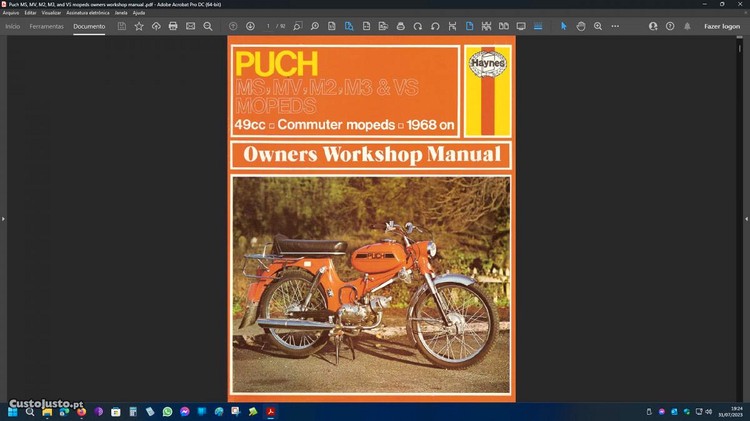The width and height of the screenshot is (750, 421).
Task: Switch to the Ferramentas tab
Action: pyautogui.click(x=46, y=26)
